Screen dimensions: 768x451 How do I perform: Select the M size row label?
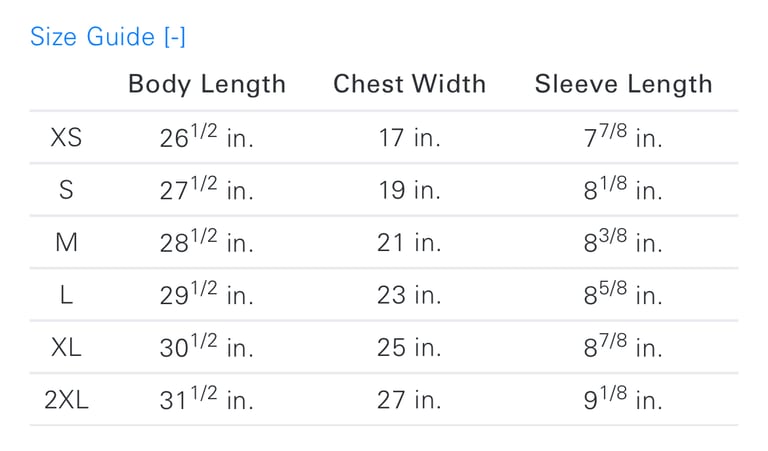(x=66, y=243)
